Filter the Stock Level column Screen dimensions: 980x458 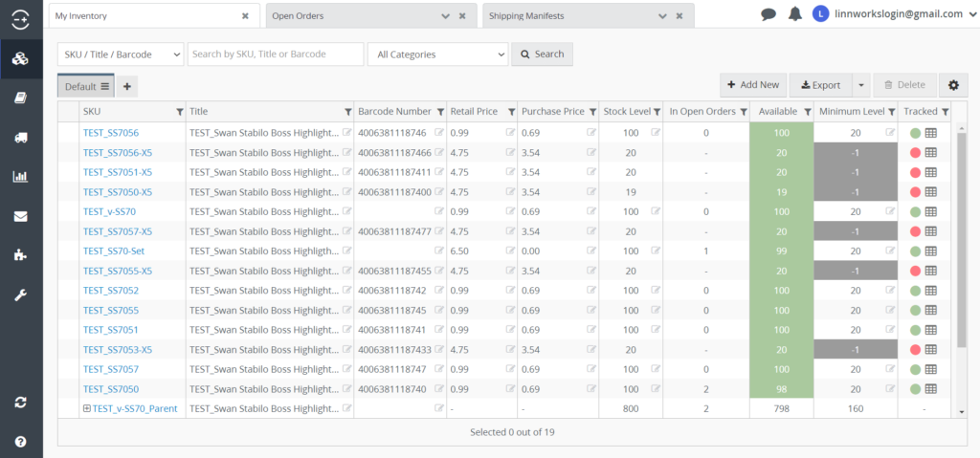coord(657,112)
